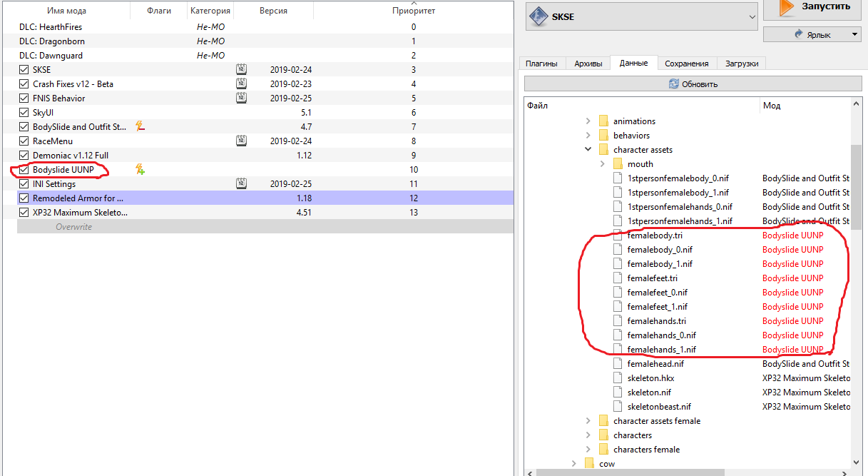
Task: Click the calendar icon for RaceMenu row
Action: coord(241,141)
